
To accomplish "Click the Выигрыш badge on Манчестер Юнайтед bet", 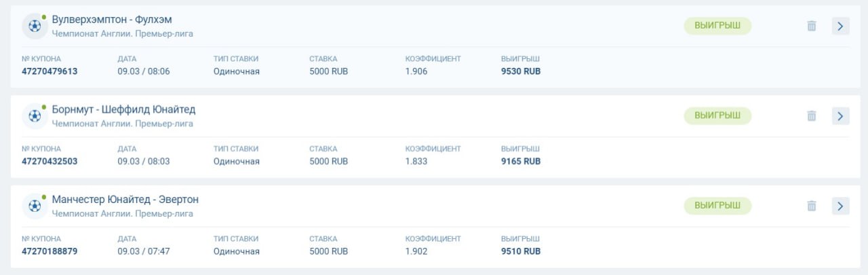I will coord(717,206).
